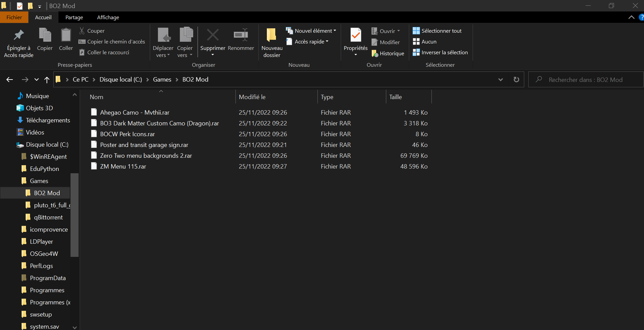Click the navigation pane scrollbar thumb
The image size is (644, 330).
tap(75, 215)
